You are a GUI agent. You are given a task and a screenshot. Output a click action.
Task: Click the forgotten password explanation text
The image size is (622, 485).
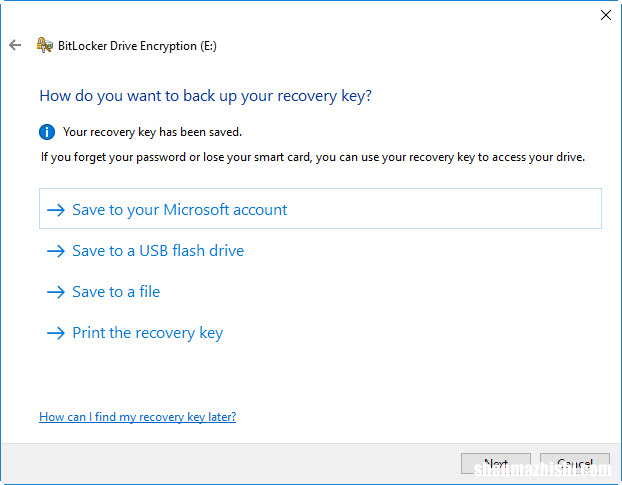(313, 157)
